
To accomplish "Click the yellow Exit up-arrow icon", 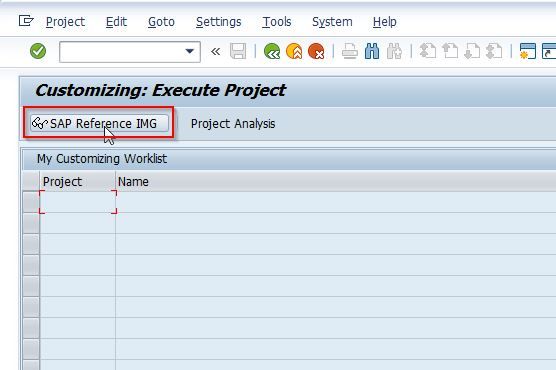I will coord(294,51).
